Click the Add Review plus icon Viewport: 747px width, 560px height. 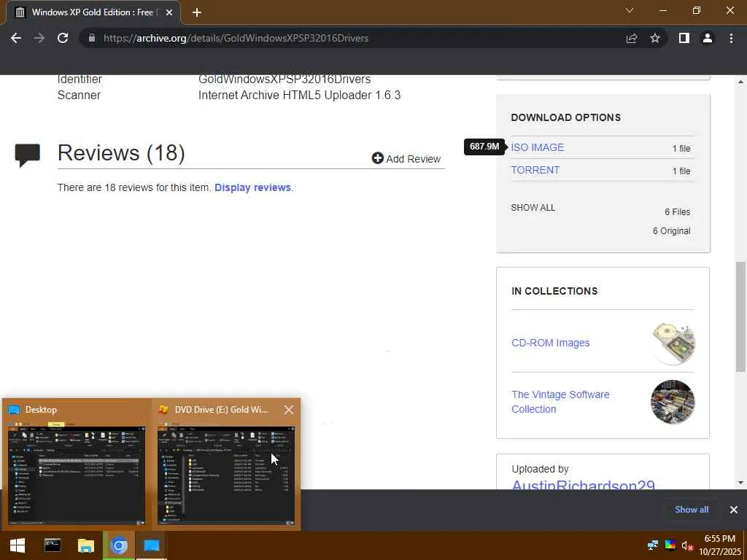378,158
